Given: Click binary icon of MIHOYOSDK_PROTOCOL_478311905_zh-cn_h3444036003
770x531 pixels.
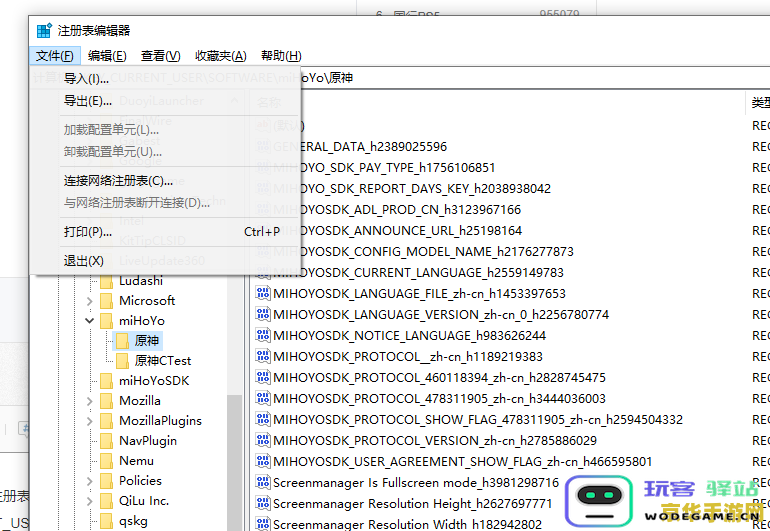Looking at the screenshot, I should [x=263, y=398].
